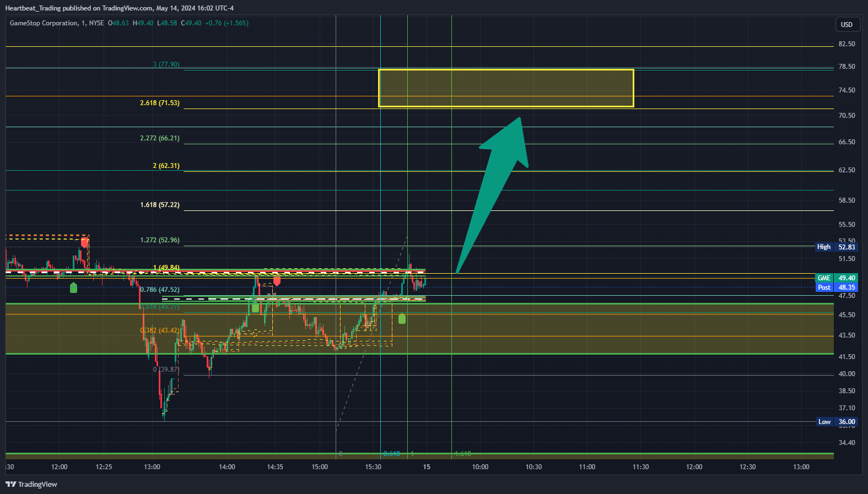The image size is (868, 494).
Task: Click the green buy marker near 12:00
Action: 73,287
